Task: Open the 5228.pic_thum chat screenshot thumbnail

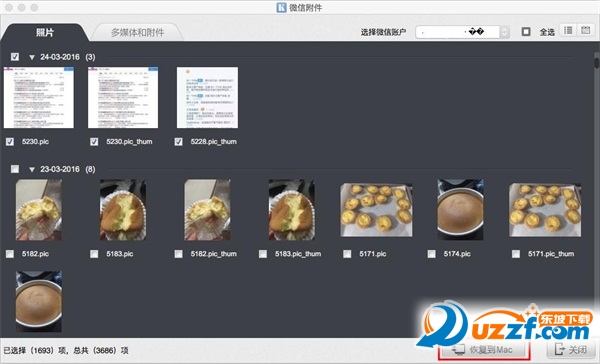Action: tap(207, 98)
